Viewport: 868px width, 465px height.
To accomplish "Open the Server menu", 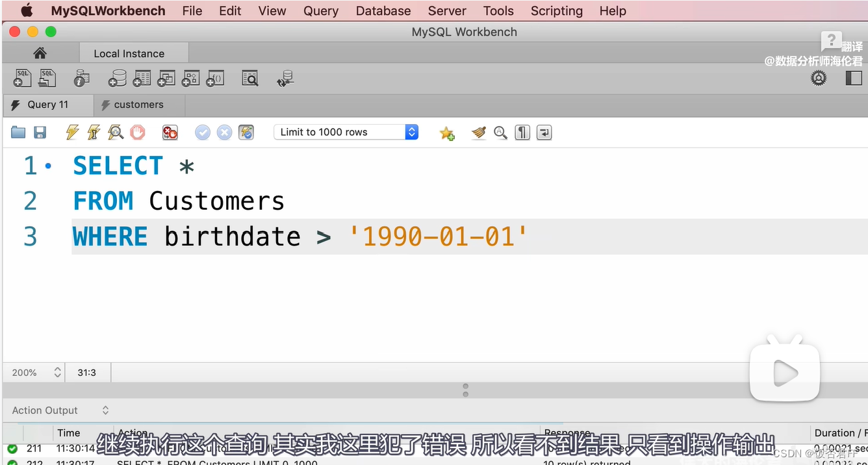I will 447,10.
